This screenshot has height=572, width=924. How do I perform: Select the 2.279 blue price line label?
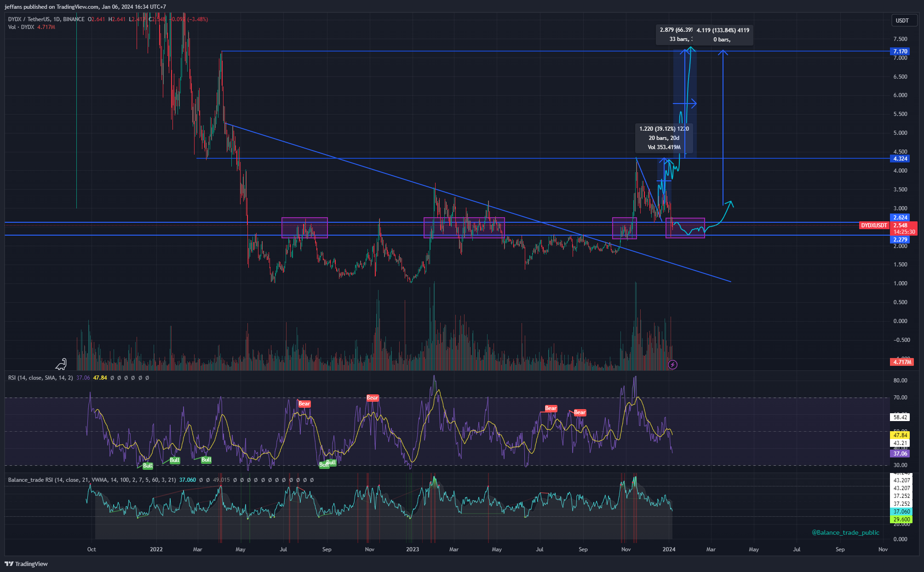click(x=900, y=239)
